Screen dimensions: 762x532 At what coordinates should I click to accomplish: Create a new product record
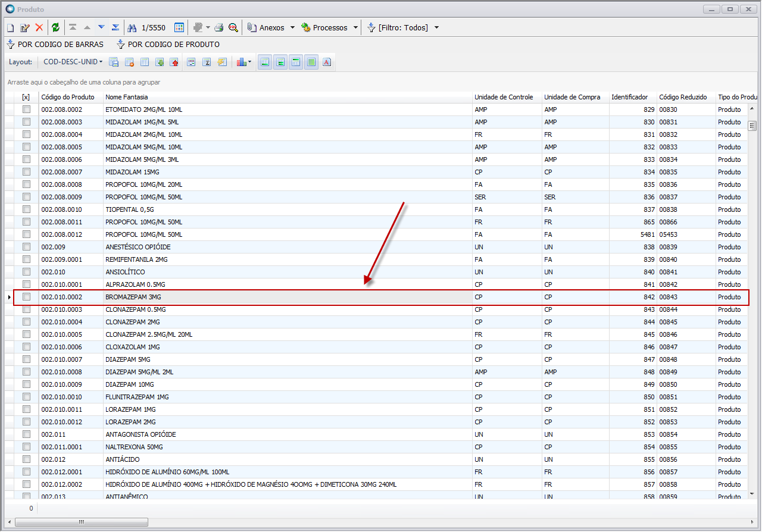coord(10,27)
